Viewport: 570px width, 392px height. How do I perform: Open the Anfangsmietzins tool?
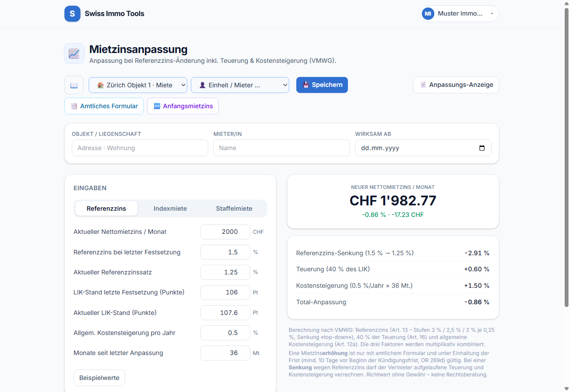click(x=183, y=106)
